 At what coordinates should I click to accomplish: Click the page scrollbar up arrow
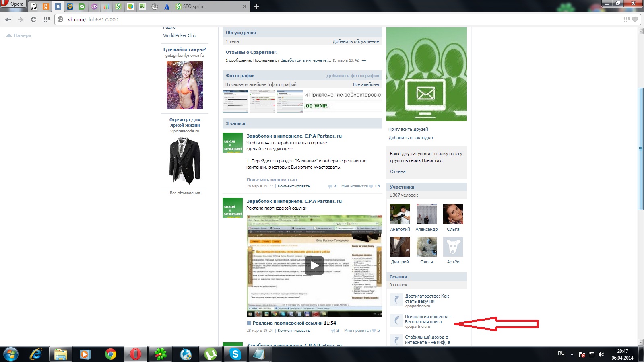(x=641, y=31)
